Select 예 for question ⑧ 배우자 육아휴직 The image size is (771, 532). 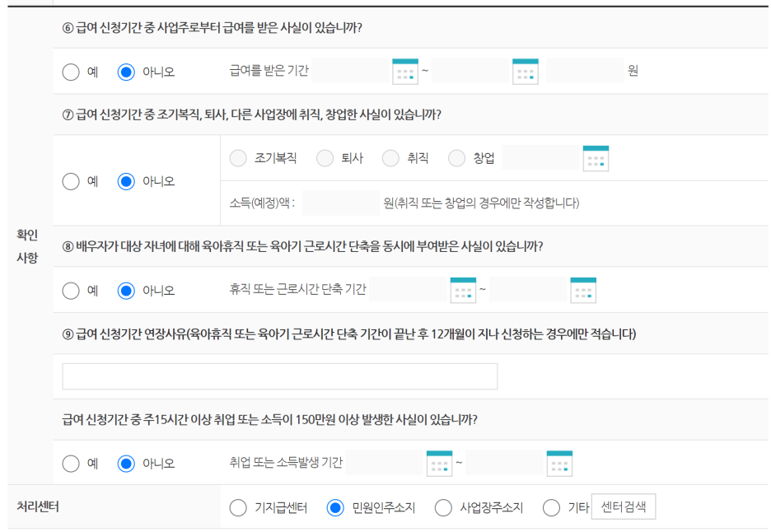click(71, 291)
